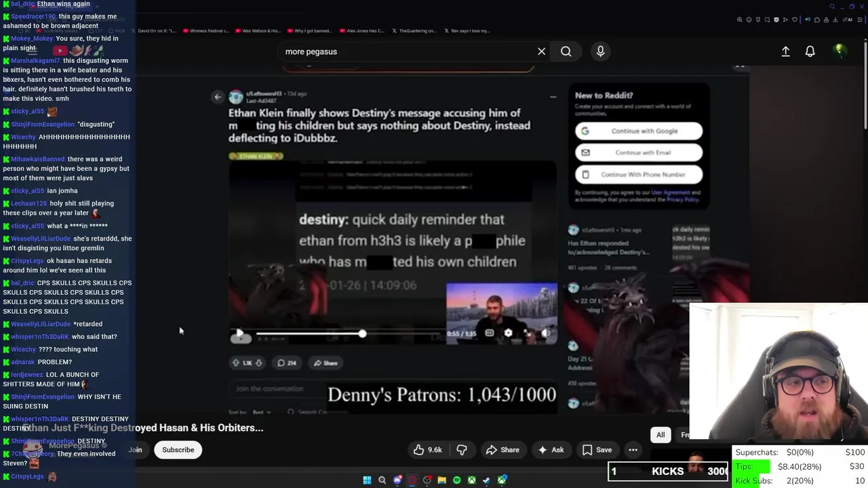Click the browser heart/bookmark toolbar icon
Viewport: 868px width, 488px height.
pyautogui.click(x=795, y=20)
